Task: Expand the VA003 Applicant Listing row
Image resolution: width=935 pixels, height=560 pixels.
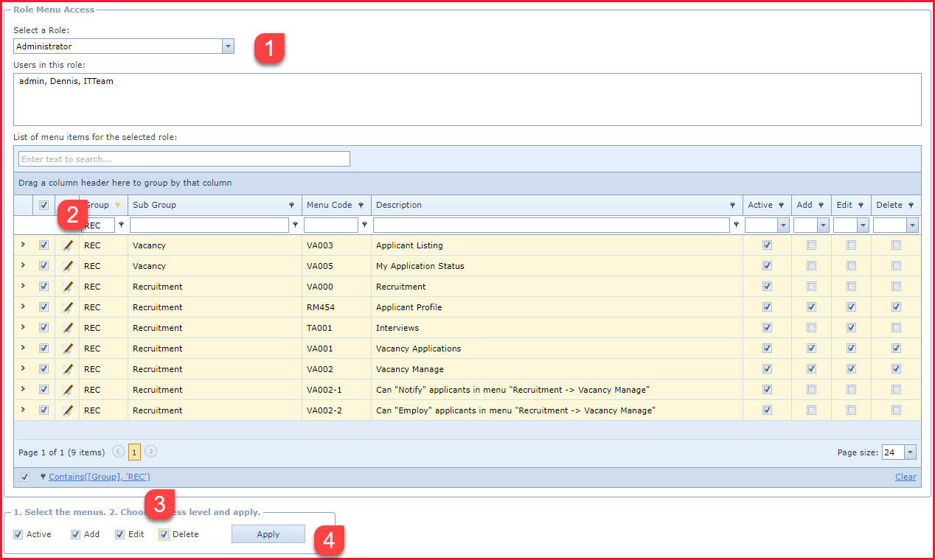Action: click(23, 245)
